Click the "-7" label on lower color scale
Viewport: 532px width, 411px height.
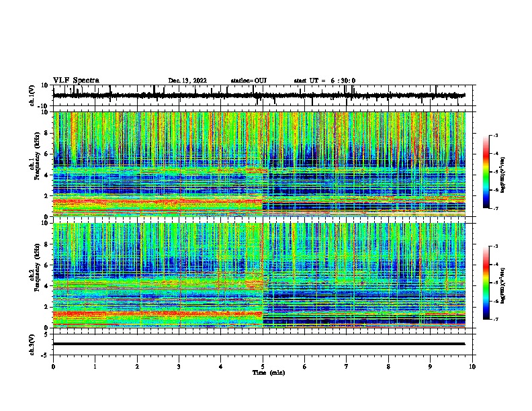pyautogui.click(x=496, y=319)
